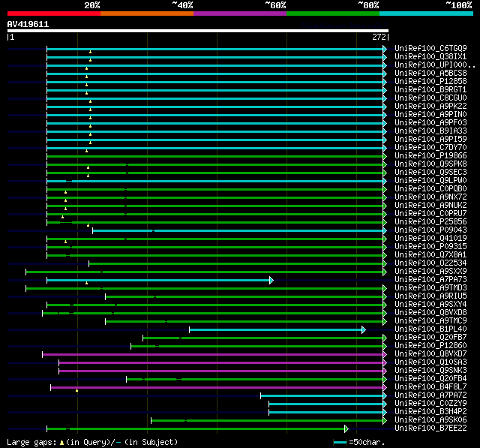Select the UniRef100_C0PRU7 label
Image resolution: width=480 pixels, height=448 pixels.
(430, 214)
